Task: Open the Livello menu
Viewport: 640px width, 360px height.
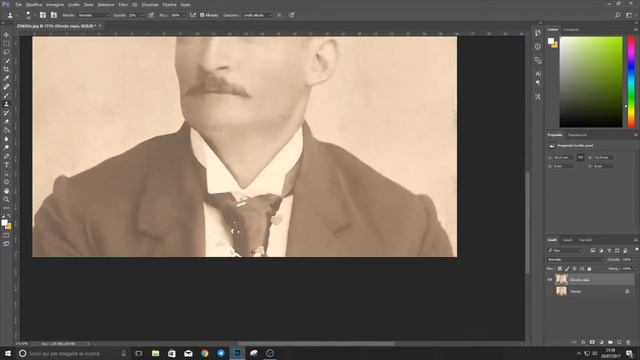Action: coord(74,4)
